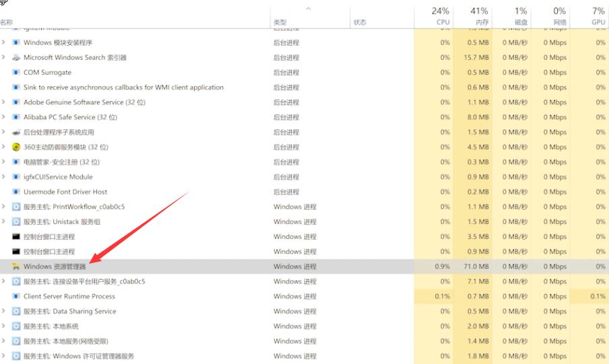Viewport: 609px width, 364px height.
Task: Click the 360主动防御服务模块 green icon
Action: tap(16, 147)
